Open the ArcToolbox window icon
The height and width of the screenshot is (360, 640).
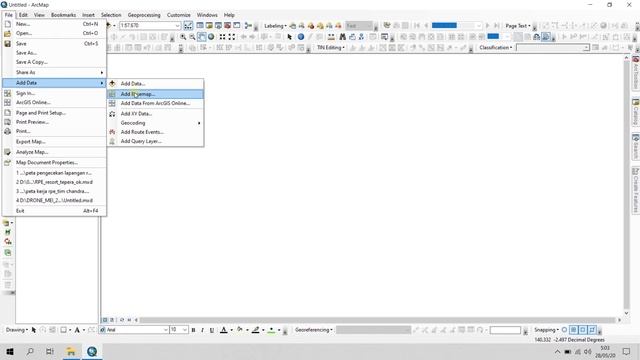pos(227,25)
